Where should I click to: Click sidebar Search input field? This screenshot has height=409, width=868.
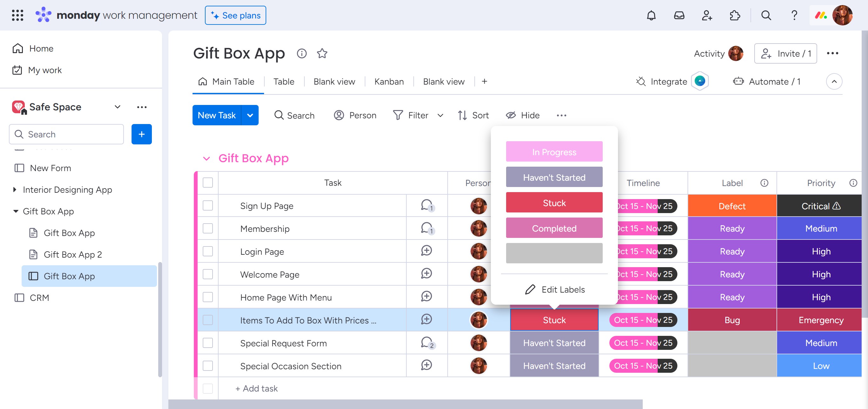tap(66, 134)
